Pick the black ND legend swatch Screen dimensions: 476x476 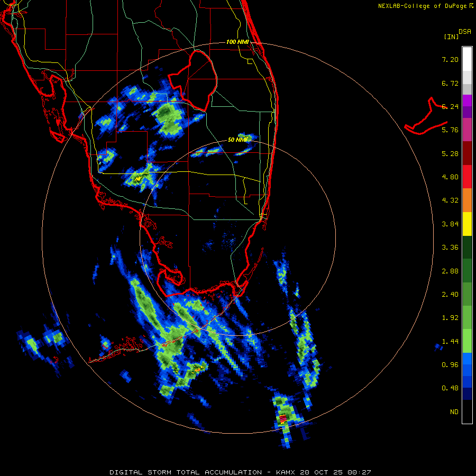point(467,411)
